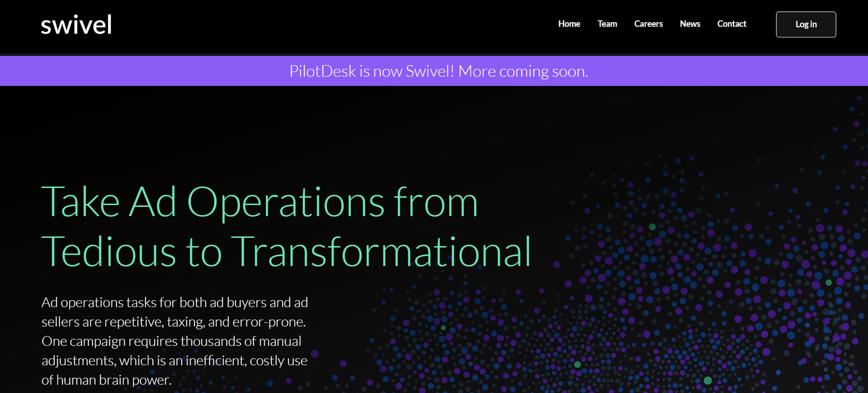This screenshot has width=868, height=393.
Task: Open the Home page
Action: (x=569, y=24)
